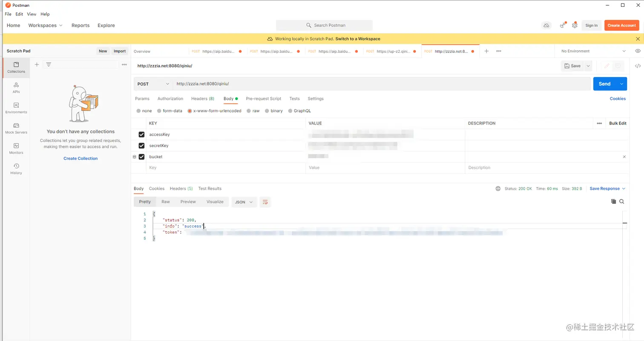Screen dimensions: 644x341
Task: Open the Help menu
Action: pos(45,14)
